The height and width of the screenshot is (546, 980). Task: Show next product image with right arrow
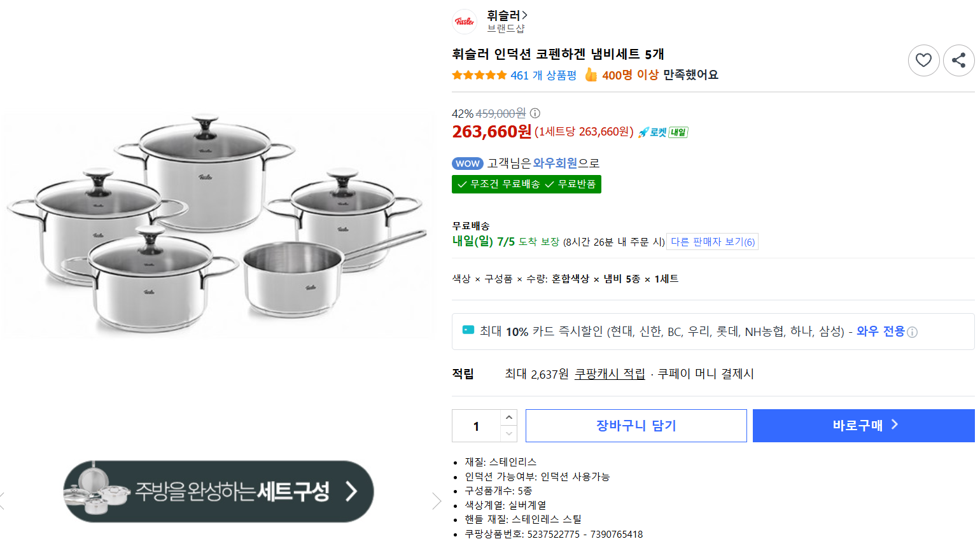pyautogui.click(x=437, y=501)
